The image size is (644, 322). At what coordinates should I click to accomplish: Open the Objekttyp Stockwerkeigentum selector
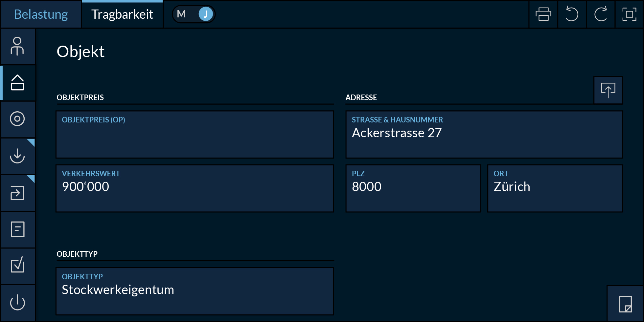click(195, 291)
